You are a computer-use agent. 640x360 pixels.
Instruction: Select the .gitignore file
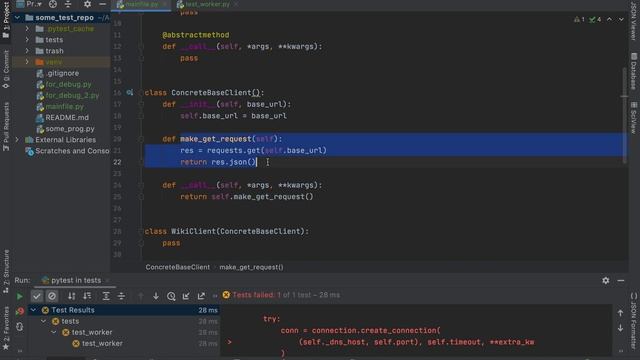point(62,73)
